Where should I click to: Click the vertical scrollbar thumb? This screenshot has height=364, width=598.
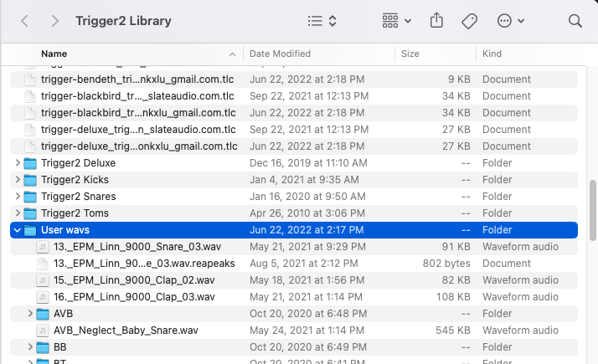coord(593,210)
